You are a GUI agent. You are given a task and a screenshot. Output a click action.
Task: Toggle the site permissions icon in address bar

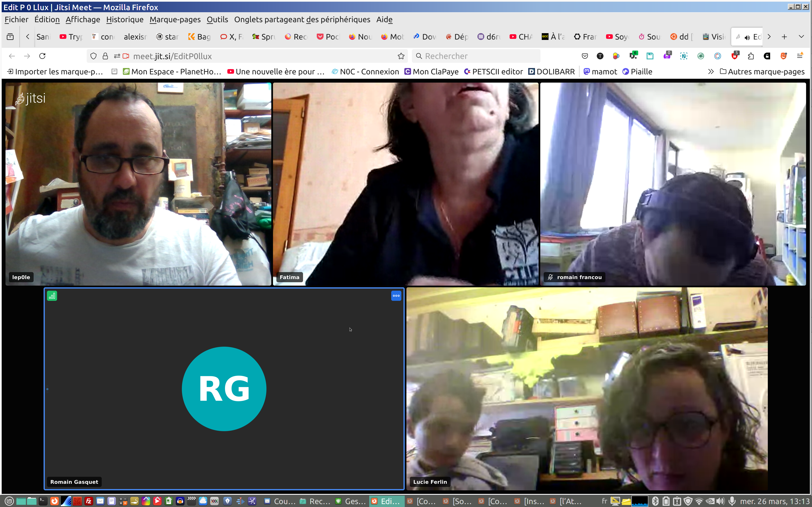(x=117, y=56)
